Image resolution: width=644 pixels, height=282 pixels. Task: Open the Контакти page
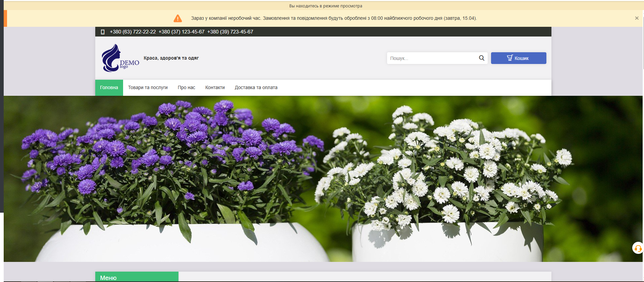215,87
